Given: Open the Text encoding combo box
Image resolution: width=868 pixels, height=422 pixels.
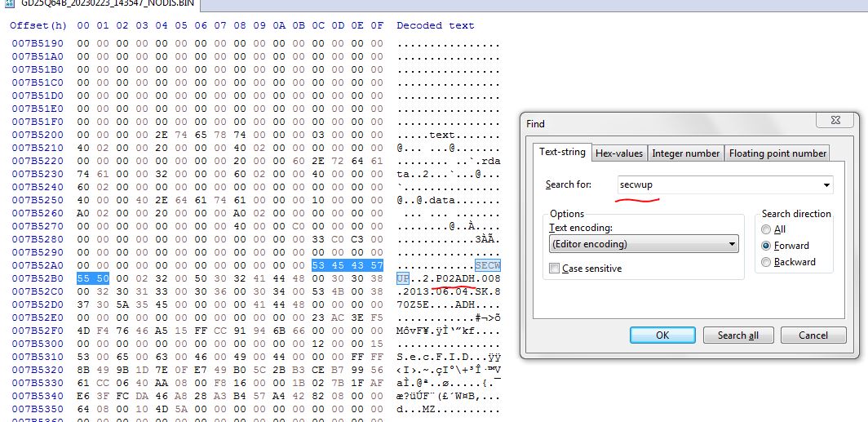Looking at the screenshot, I should point(644,244).
